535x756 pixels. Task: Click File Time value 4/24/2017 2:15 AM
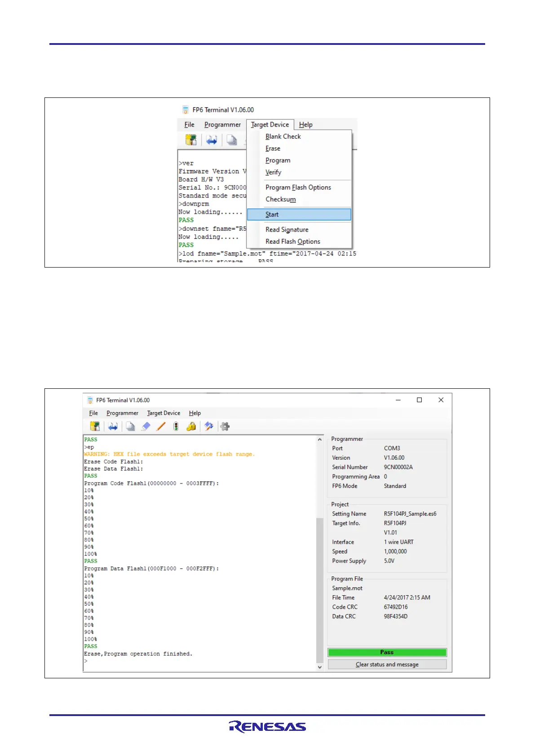click(407, 598)
